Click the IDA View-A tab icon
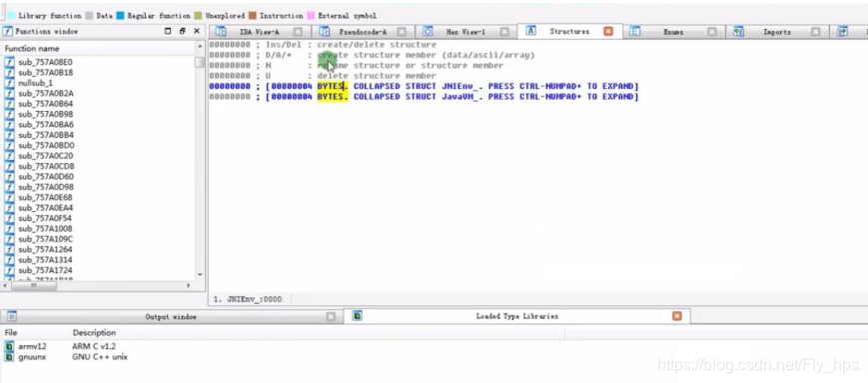868x383 pixels. point(221,32)
